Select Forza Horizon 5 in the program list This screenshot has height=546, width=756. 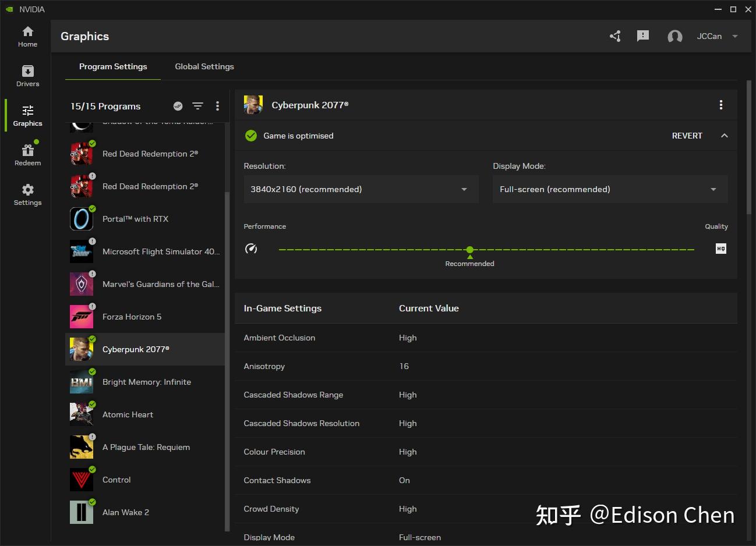132,317
